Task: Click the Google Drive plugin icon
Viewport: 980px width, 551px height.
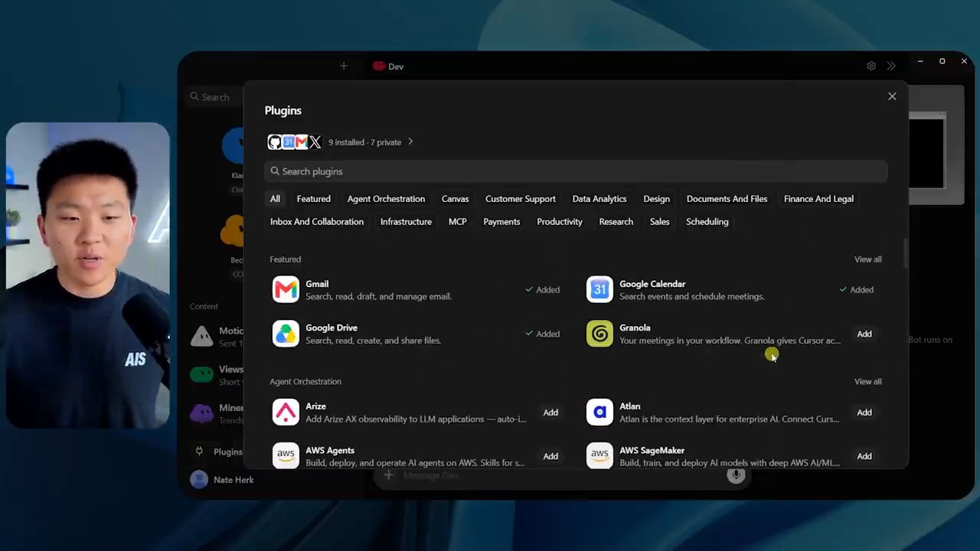Action: [286, 334]
